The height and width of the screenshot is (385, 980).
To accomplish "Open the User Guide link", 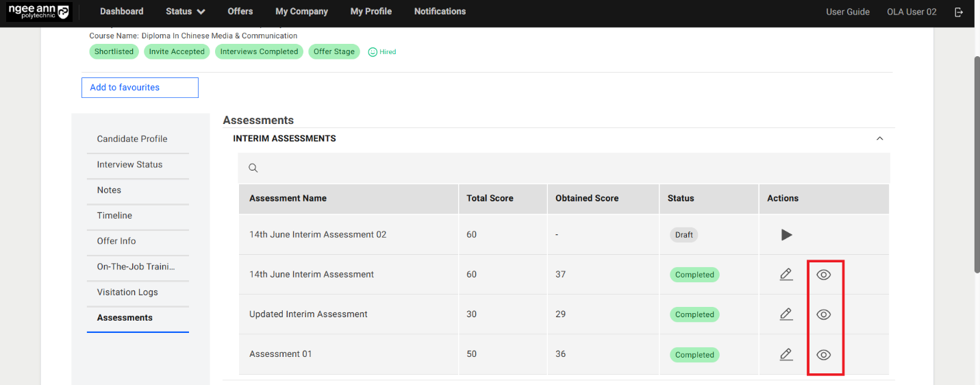I will [847, 12].
